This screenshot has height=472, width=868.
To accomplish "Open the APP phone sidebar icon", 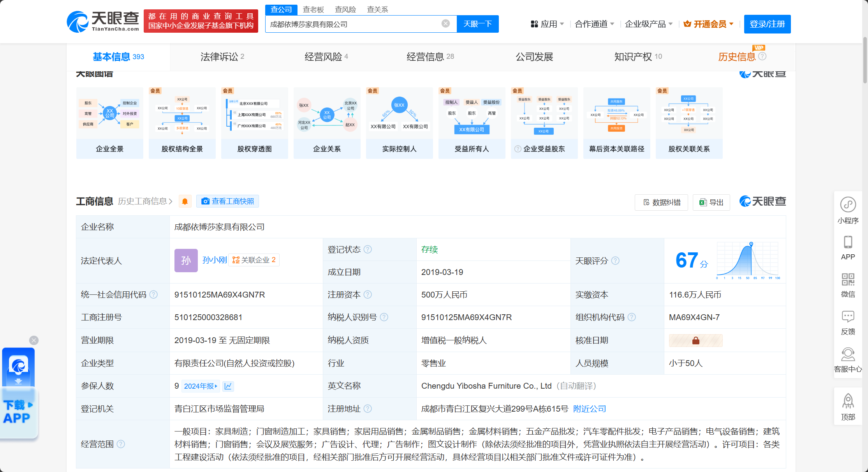I will click(x=848, y=242).
